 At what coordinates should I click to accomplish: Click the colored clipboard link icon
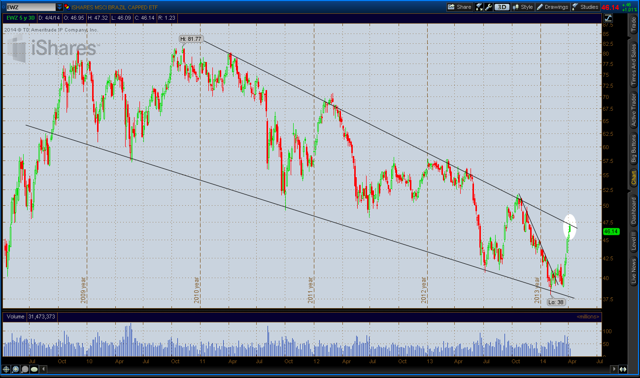pos(67,7)
